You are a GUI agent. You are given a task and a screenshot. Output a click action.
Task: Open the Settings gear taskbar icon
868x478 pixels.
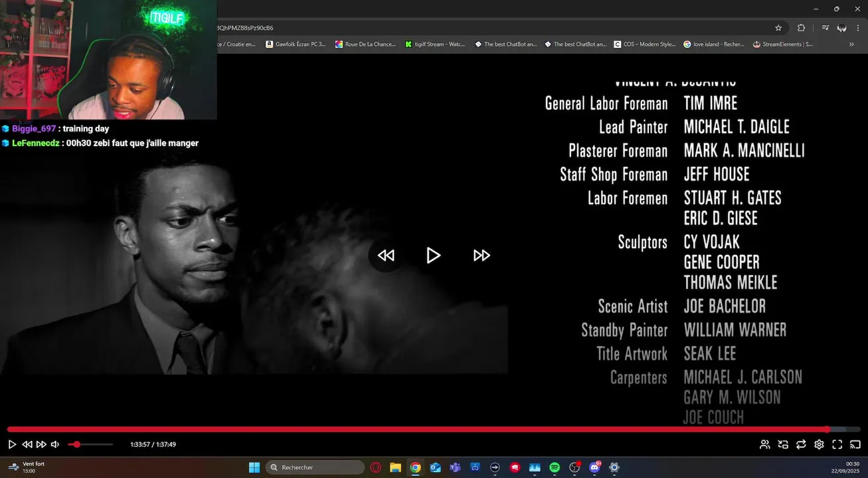click(x=614, y=467)
